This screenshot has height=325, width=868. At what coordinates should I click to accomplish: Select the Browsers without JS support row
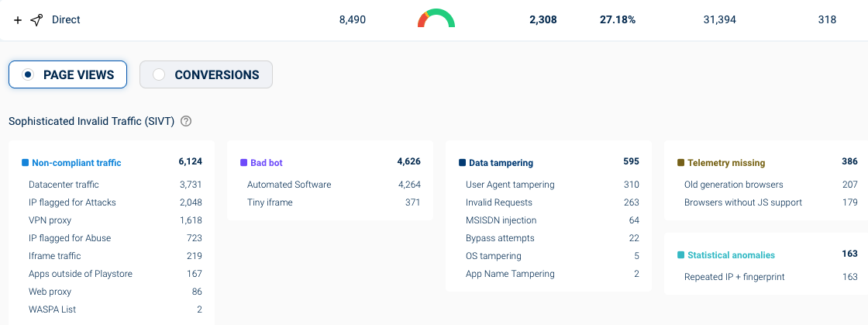pyautogui.click(x=771, y=202)
